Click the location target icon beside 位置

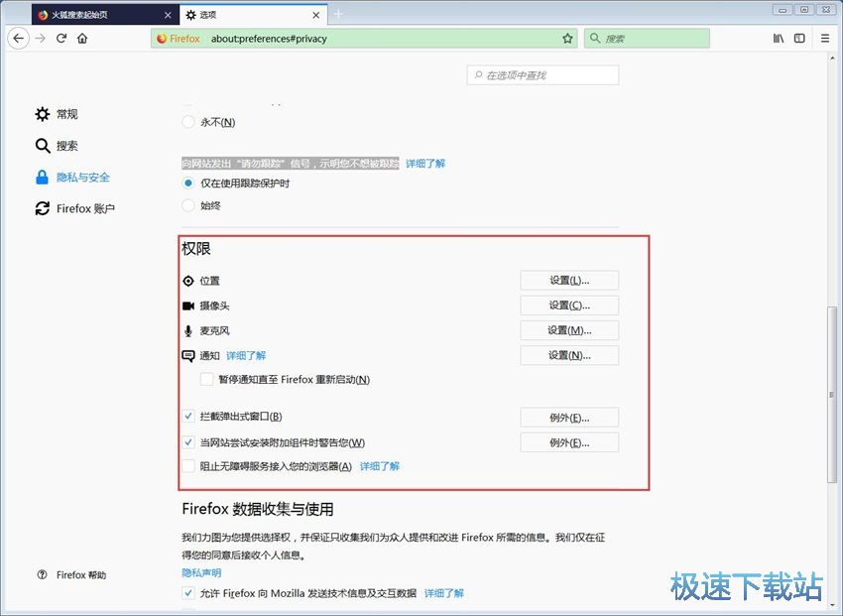[188, 281]
